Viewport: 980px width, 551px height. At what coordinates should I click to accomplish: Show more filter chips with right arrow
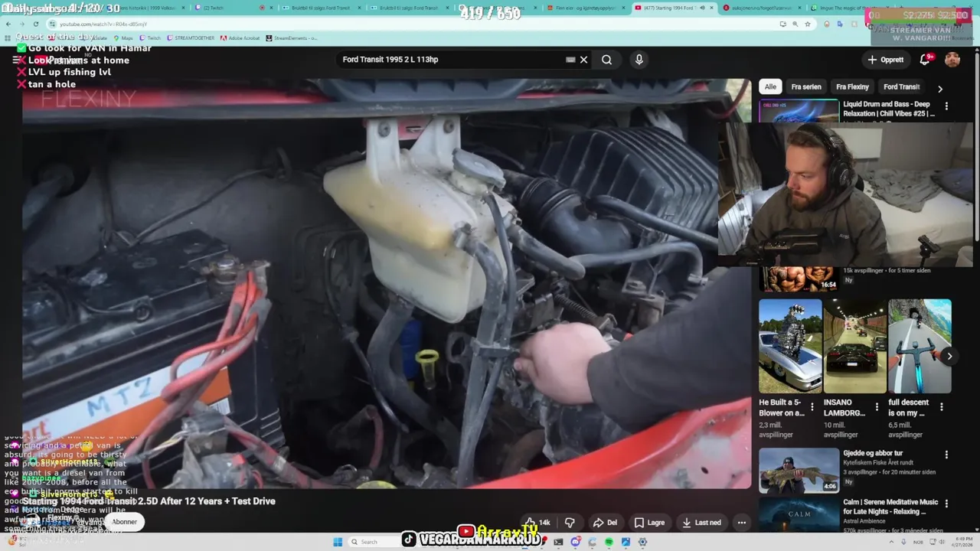940,89
